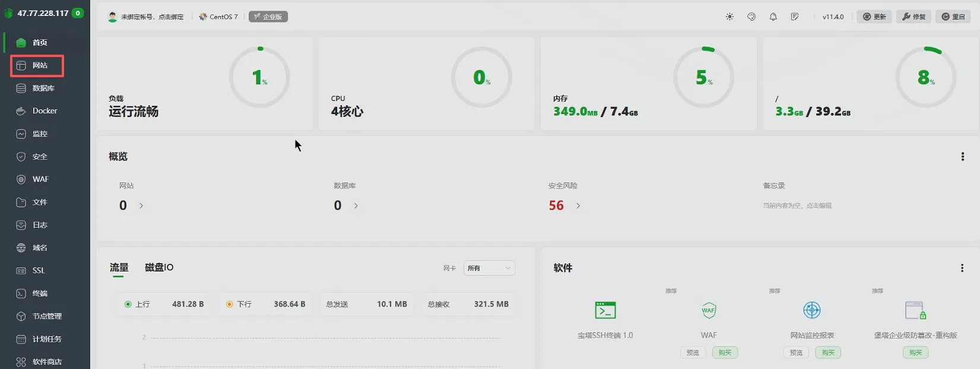Click the 修复 repair button
This screenshot has width=980, height=369.
(x=914, y=17)
